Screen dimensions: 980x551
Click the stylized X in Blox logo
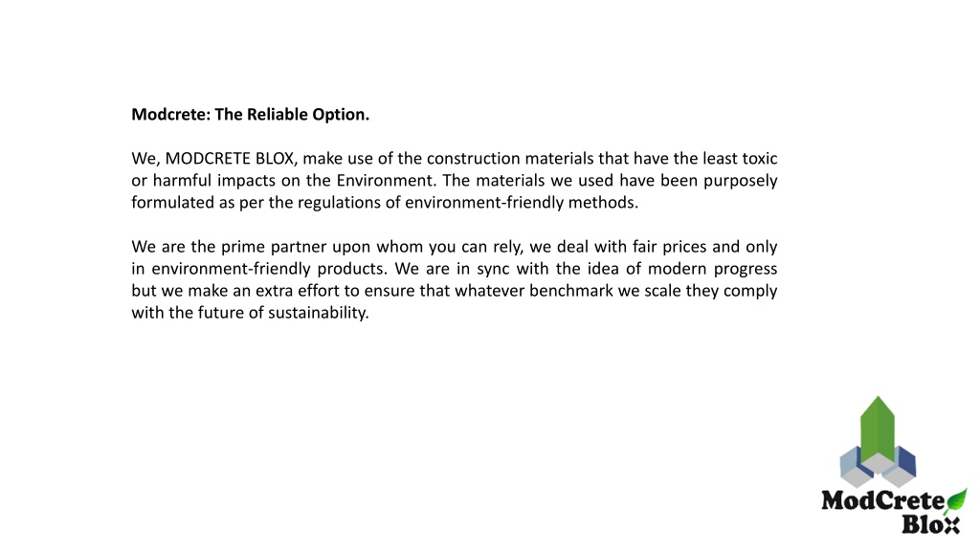click(951, 525)
